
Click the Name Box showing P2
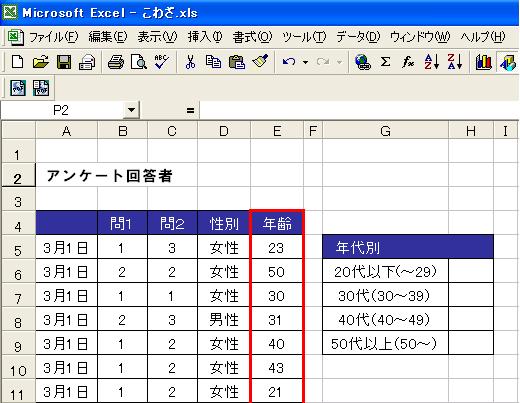click(x=62, y=110)
